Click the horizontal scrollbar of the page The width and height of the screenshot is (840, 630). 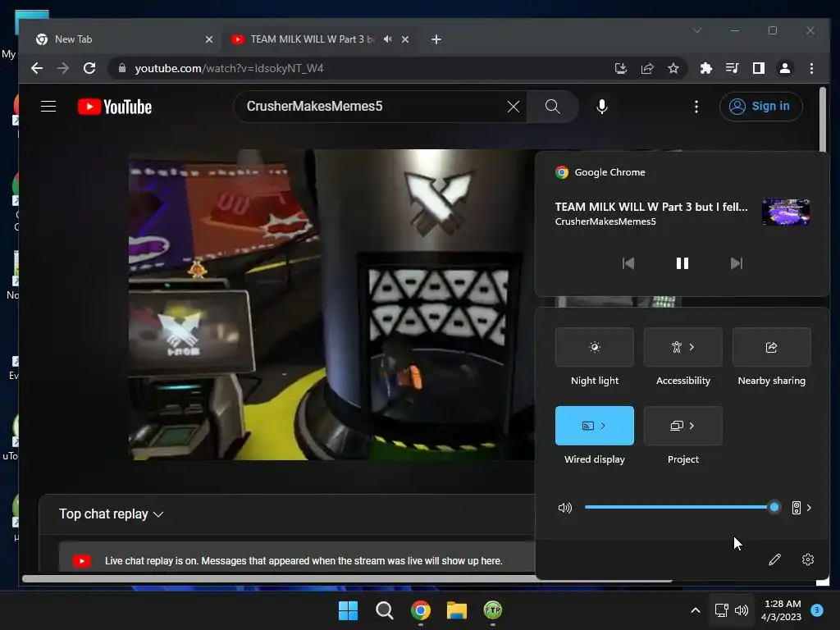click(x=347, y=579)
